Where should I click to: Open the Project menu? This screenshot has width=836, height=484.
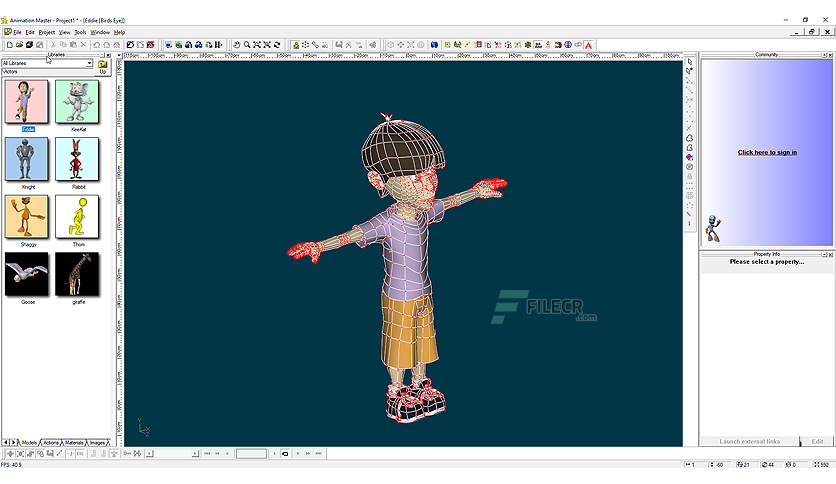point(47,33)
